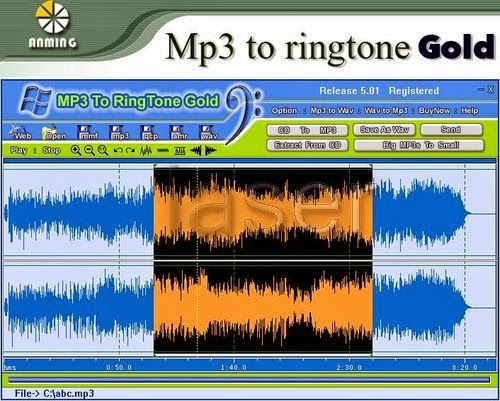
Task: Click the zoom out magnifier icon
Action: click(89, 151)
